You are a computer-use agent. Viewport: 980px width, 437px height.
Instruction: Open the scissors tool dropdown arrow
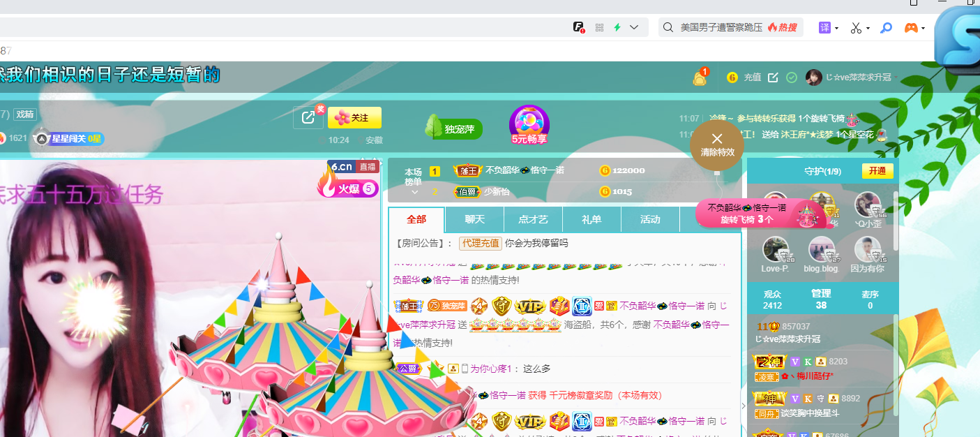point(868,28)
